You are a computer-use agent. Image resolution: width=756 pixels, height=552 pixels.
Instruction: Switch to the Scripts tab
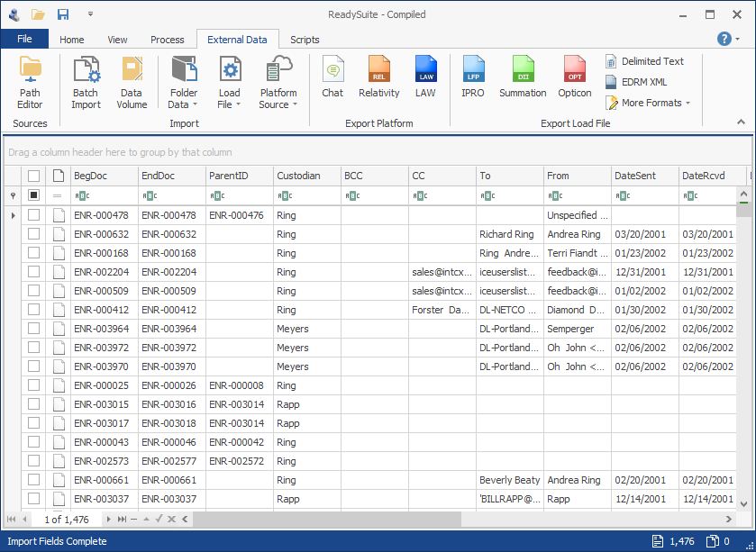305,40
